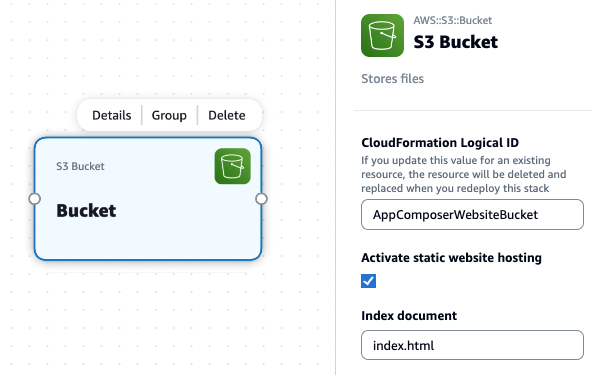Uncheck Activate static website hosting checkbox
This screenshot has height=375, width=592.
tap(368, 281)
